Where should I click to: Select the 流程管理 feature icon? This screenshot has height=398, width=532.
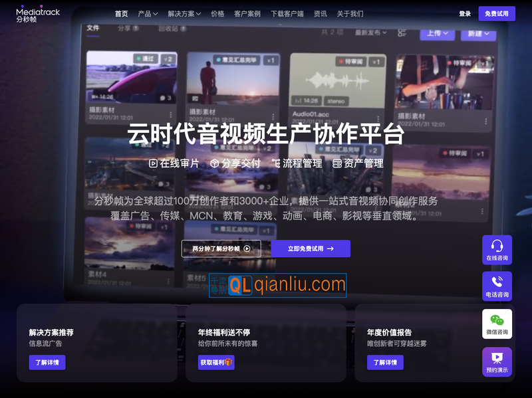coord(278,162)
